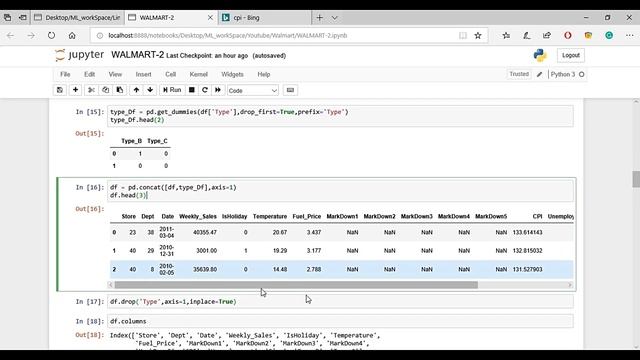Viewport: 640px width, 360px height.
Task: Open the cell type Code dropdown
Action: click(253, 91)
